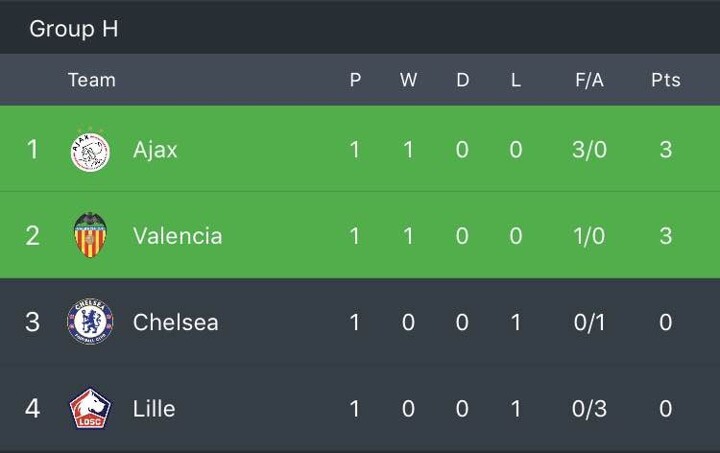Image resolution: width=720 pixels, height=453 pixels.
Task: Click the Group H header title
Action: click(73, 29)
